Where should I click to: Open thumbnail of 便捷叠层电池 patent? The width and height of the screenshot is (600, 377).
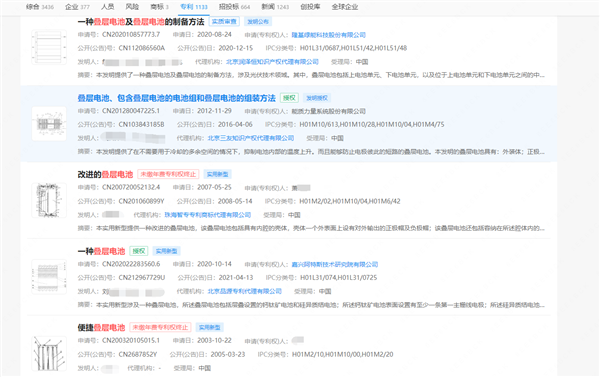[x=49, y=353]
